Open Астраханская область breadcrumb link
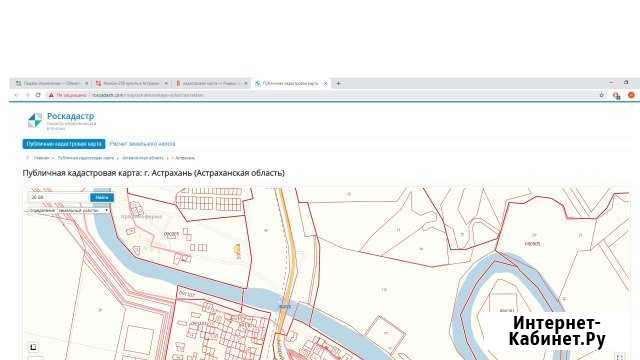This screenshot has width=640, height=360. coord(143,158)
